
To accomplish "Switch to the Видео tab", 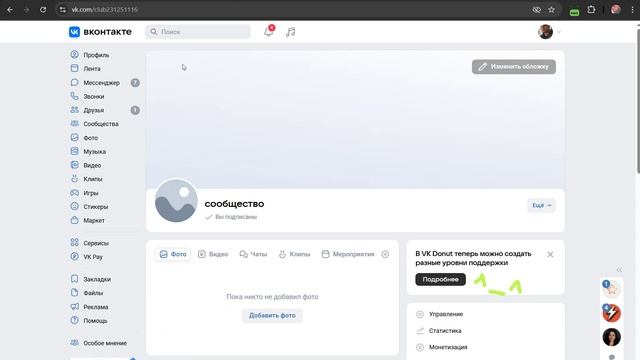I will [213, 254].
